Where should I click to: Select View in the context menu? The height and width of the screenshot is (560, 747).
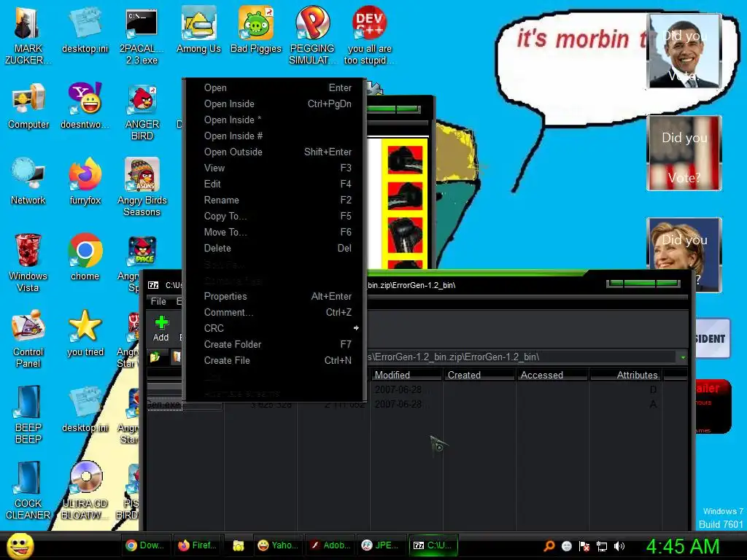point(278,168)
